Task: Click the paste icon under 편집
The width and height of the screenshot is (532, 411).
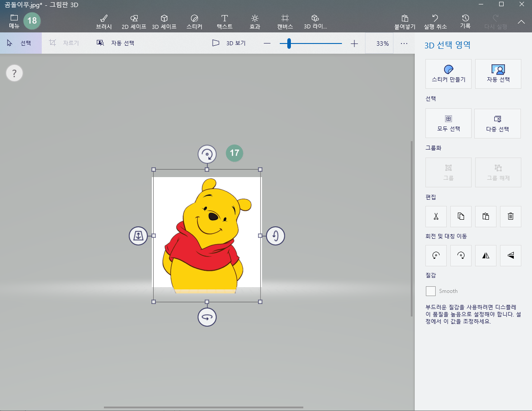Action: pos(486,216)
